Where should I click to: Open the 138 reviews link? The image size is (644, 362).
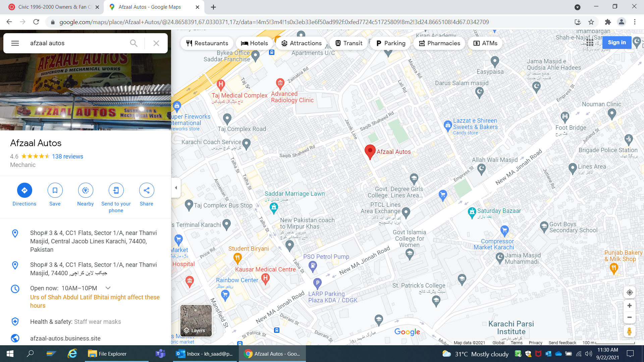[x=67, y=157]
